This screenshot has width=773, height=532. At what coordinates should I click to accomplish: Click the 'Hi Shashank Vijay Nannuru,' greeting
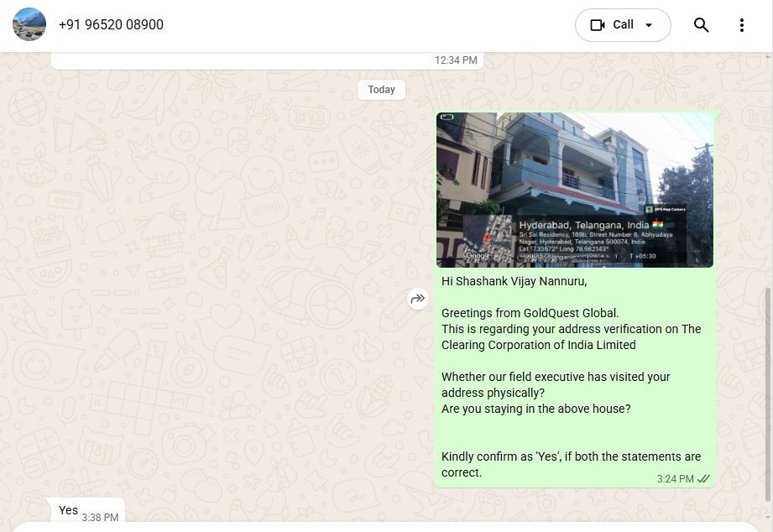click(x=514, y=282)
